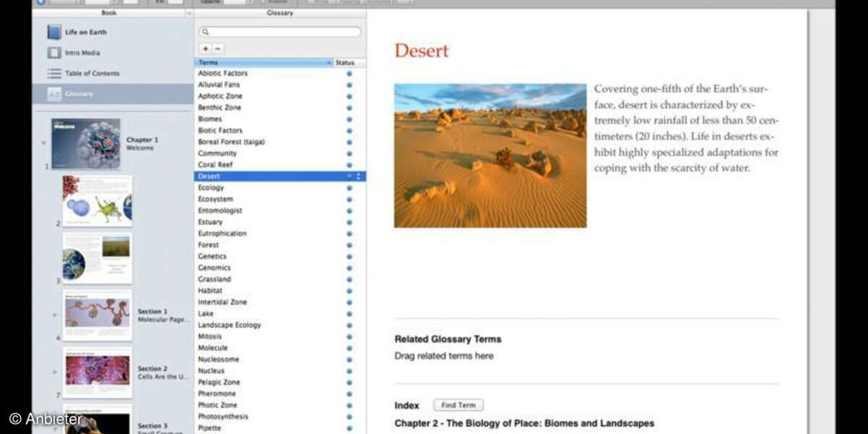Click the status dot for Habitat
Image resolution: width=868 pixels, height=434 pixels.
click(349, 291)
